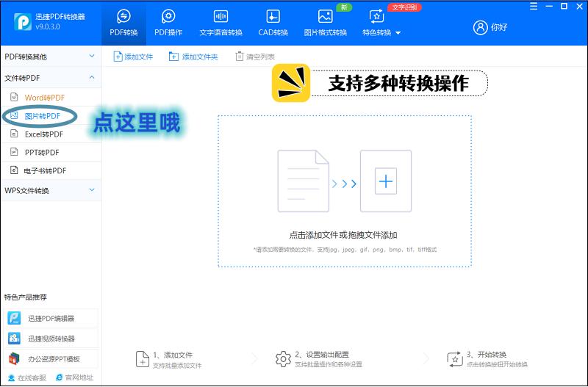Click the 2、设置输出配置 step text
This screenshot has width=588, height=387.
coord(322,355)
